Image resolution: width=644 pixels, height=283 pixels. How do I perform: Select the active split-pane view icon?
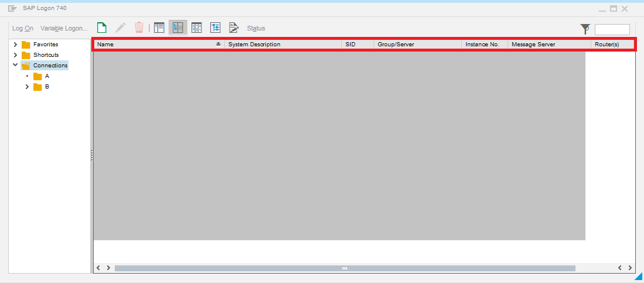pyautogui.click(x=178, y=28)
